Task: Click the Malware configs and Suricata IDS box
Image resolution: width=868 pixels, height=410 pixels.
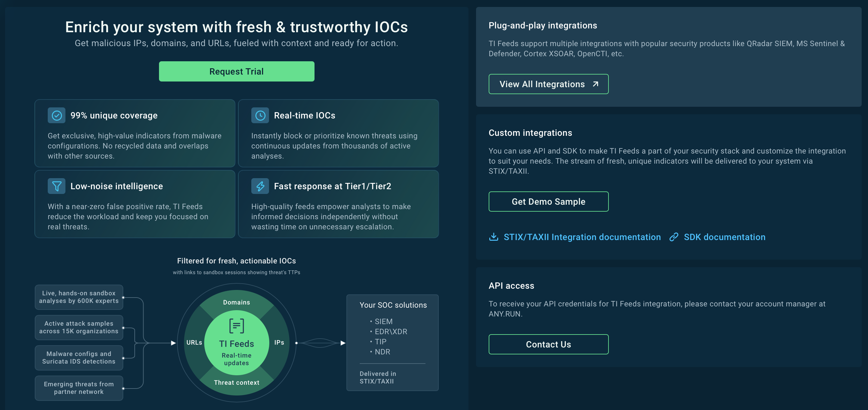Action: (x=79, y=358)
